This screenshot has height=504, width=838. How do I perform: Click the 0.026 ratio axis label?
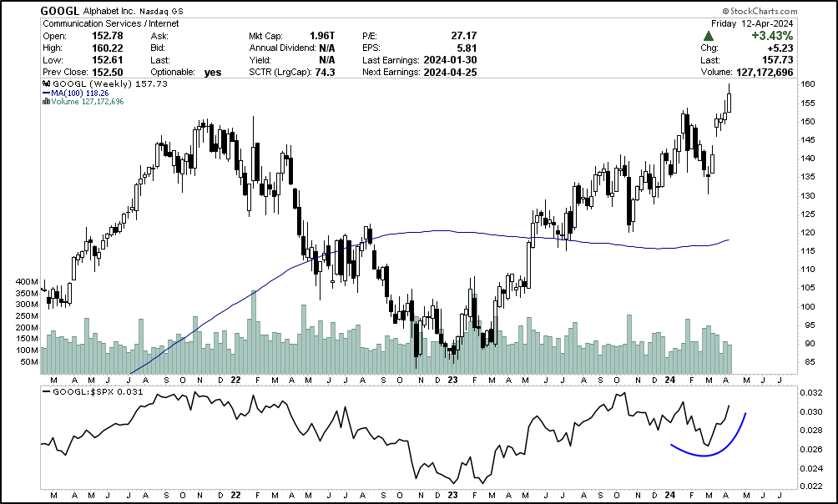coord(810,450)
